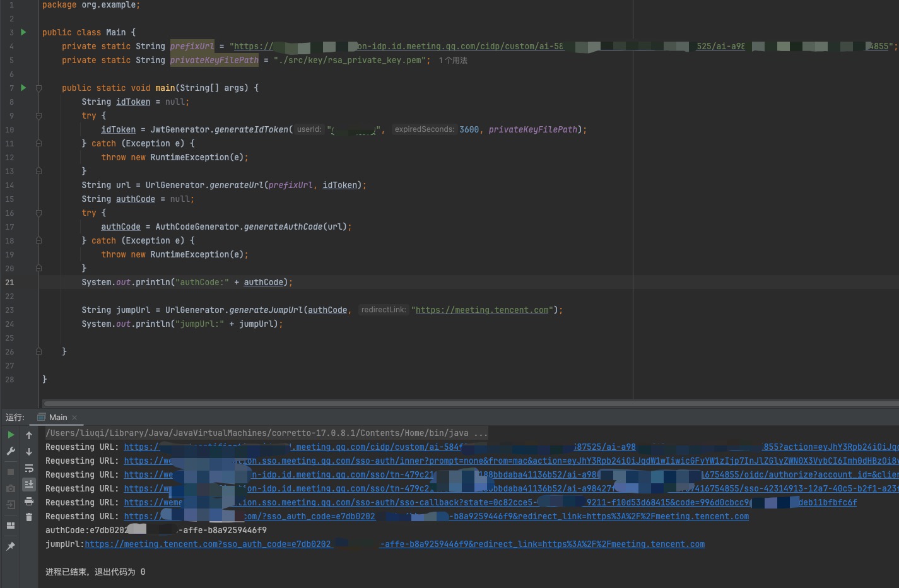
Task: Click the down arrow in the console toolbar
Action: (x=29, y=452)
